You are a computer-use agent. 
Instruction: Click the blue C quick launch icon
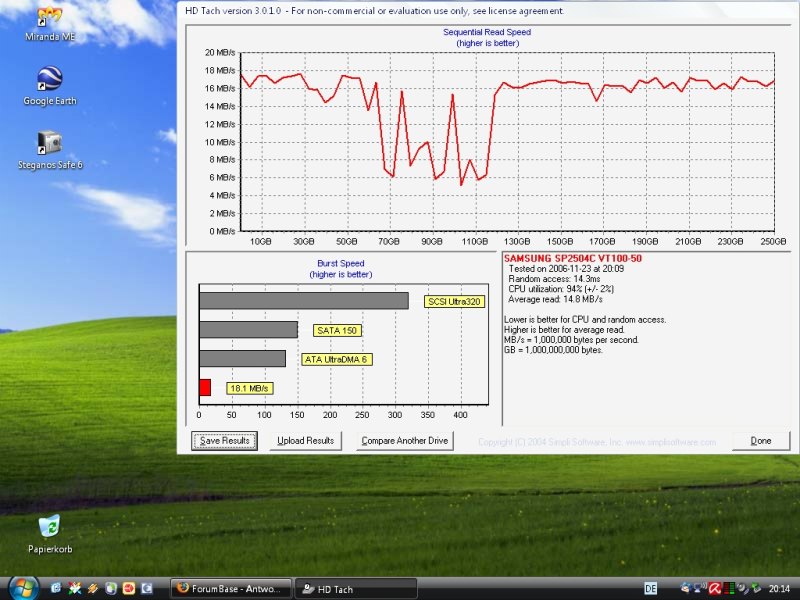tap(56, 588)
